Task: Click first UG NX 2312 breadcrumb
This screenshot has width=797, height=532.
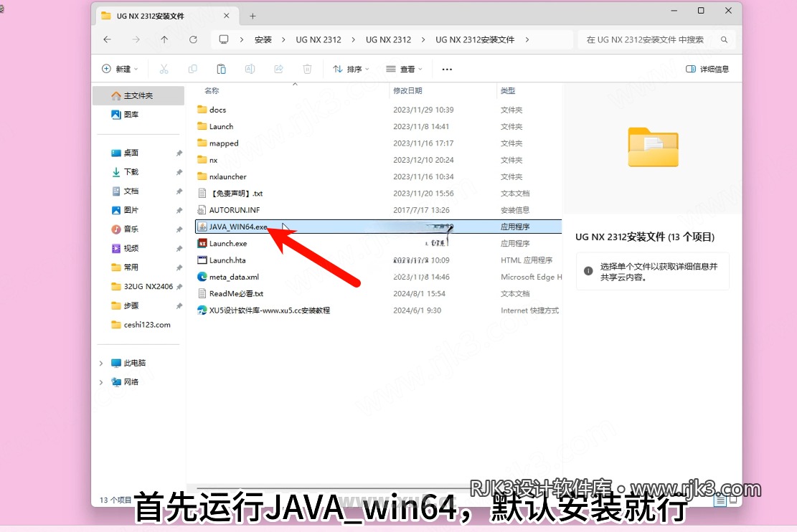Action: pos(319,39)
